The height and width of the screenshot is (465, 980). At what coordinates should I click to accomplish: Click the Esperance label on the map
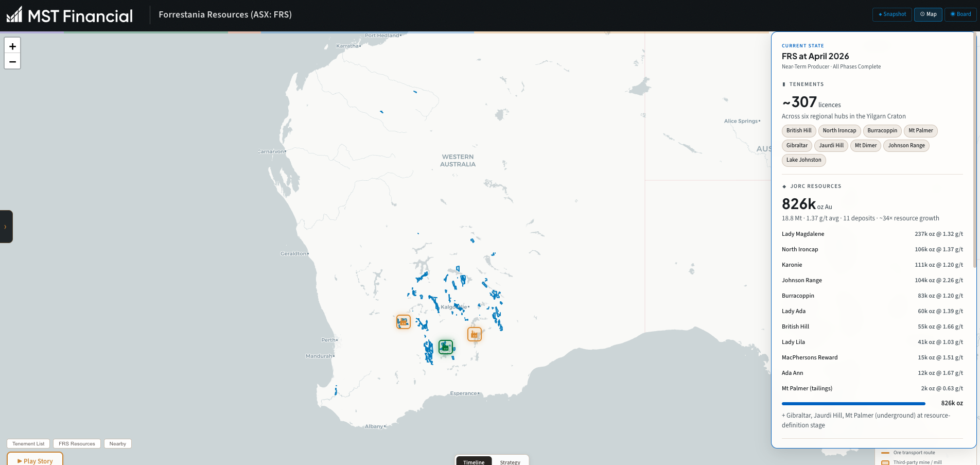point(464,393)
